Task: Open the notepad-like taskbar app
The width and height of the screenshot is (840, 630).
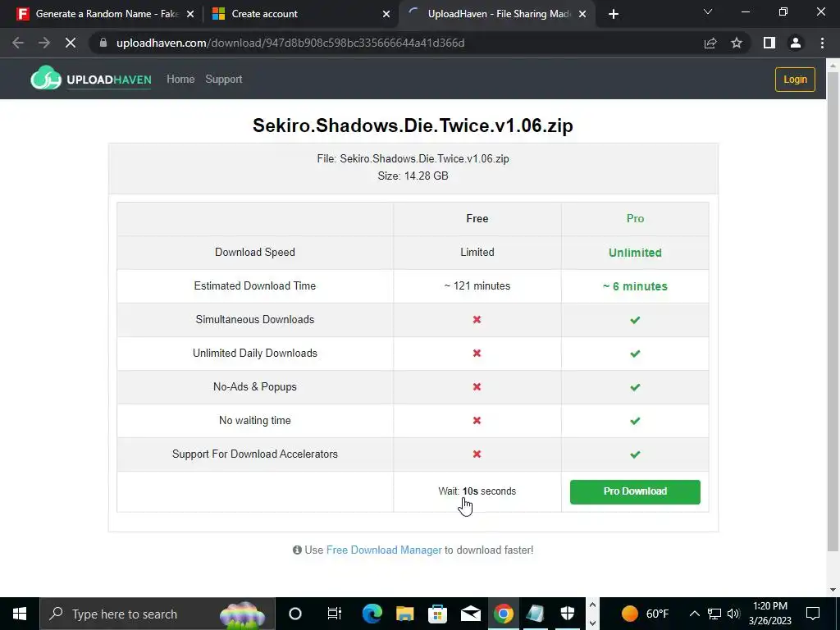Action: point(536,614)
